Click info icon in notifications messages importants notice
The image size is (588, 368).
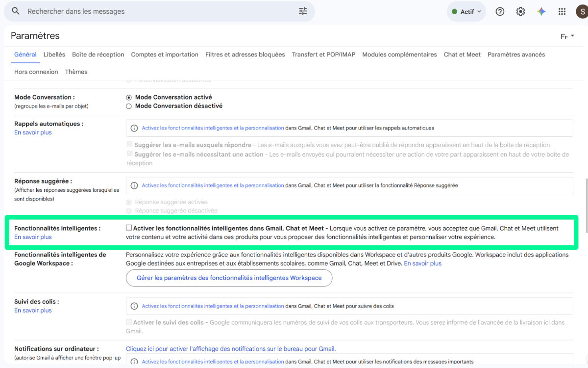click(x=134, y=362)
